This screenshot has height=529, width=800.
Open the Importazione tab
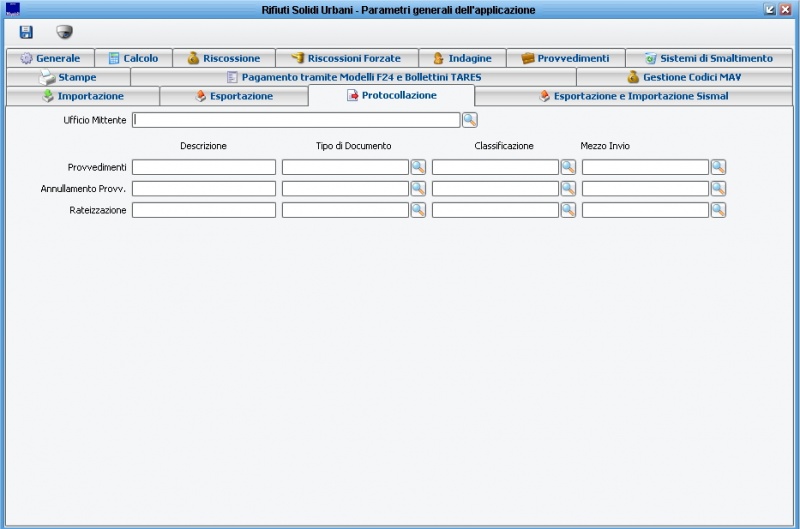tap(83, 96)
